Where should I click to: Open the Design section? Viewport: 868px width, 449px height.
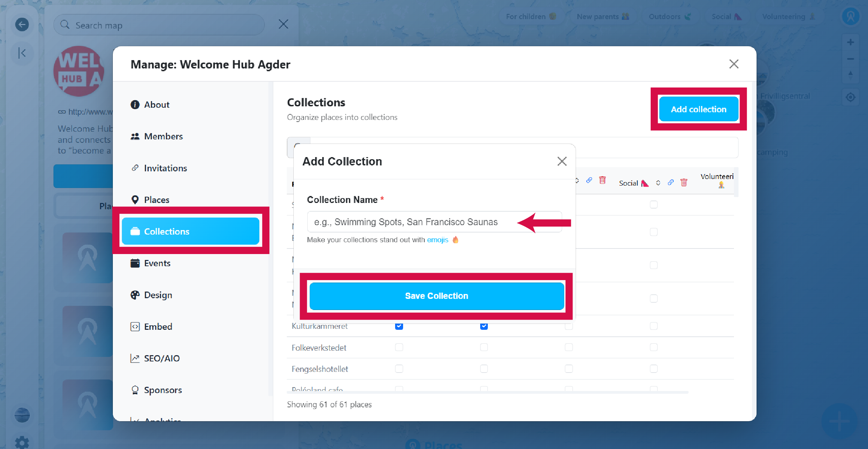point(191,295)
